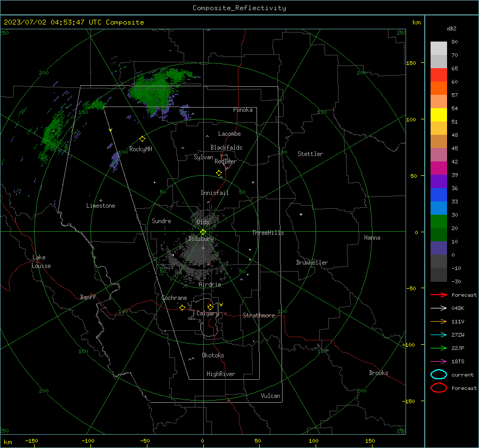The height and width of the screenshot is (448, 479).
Task: Click the Vulcan label
Action: [x=270, y=396]
